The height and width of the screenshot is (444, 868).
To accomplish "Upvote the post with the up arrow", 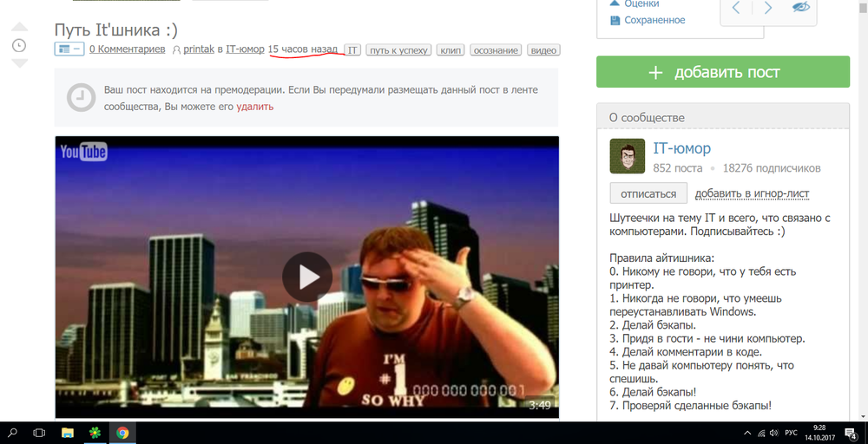I will 19,28.
